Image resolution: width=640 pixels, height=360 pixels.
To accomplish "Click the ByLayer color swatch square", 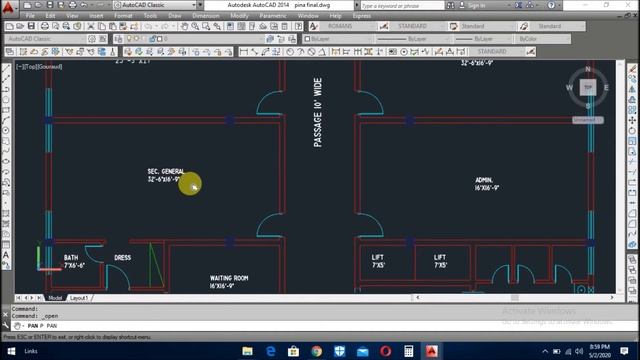I will tap(307, 39).
